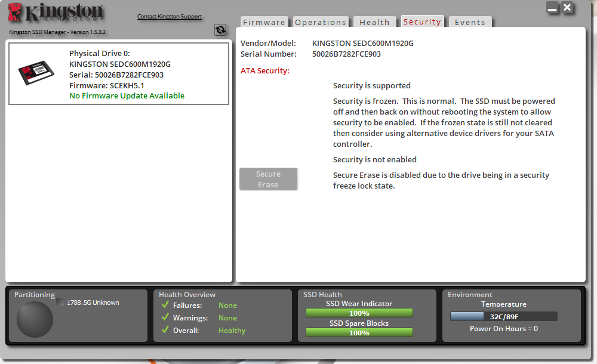
Task: Click the Temperature 32C/89F bar
Action: [x=504, y=316]
